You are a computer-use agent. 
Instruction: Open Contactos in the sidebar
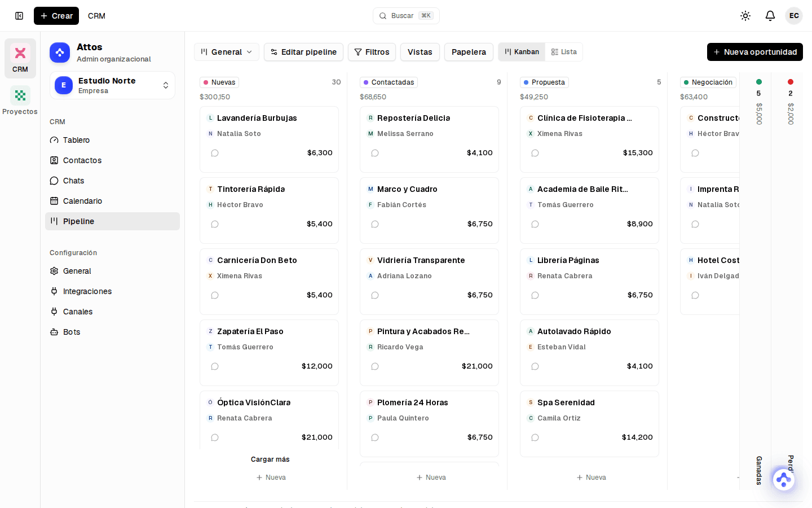[x=112, y=160]
